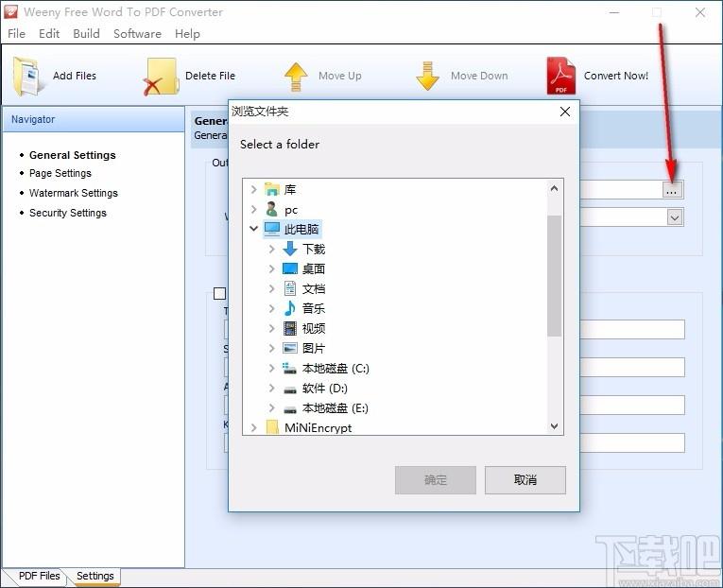Click the 本地磁盘 (E:) drive icon
This screenshot has width=723, height=588.
point(290,409)
